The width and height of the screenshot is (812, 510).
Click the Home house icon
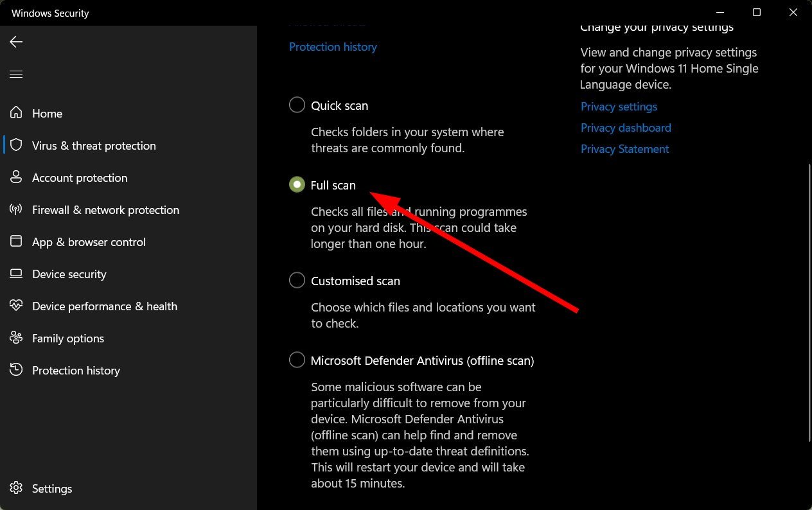coord(16,113)
